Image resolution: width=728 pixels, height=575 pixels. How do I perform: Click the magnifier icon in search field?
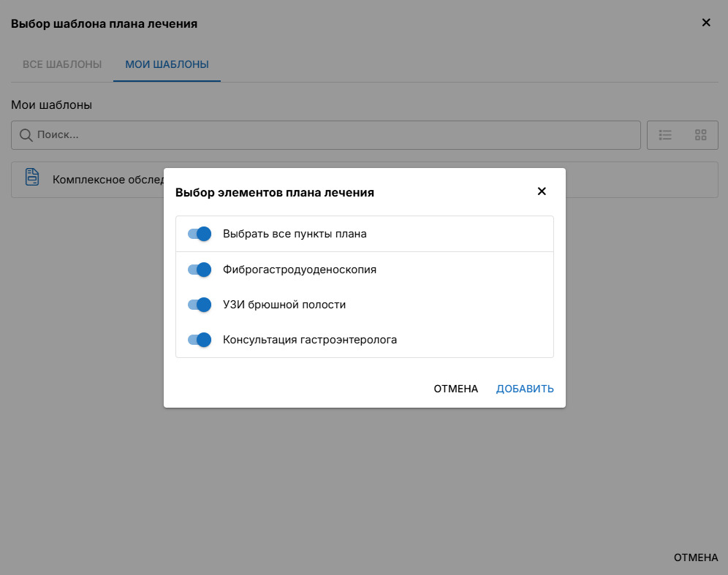click(x=26, y=135)
